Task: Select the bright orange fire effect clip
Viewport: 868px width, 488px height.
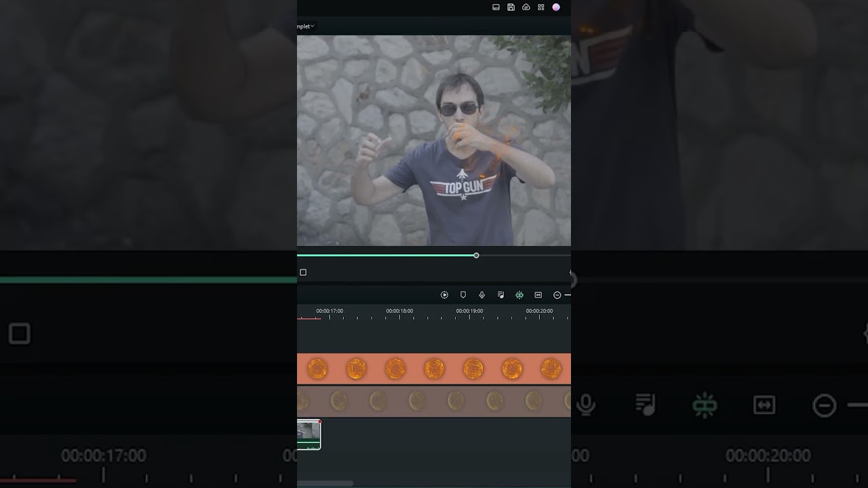Action: click(434, 369)
